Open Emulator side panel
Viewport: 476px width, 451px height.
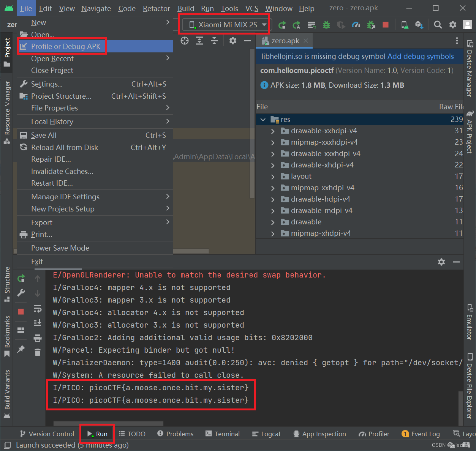click(470, 321)
